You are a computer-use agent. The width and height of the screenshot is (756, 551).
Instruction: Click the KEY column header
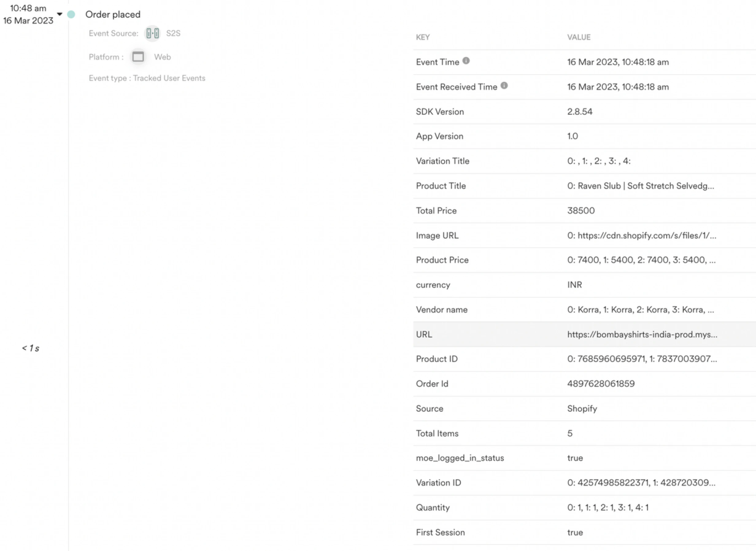tap(422, 37)
